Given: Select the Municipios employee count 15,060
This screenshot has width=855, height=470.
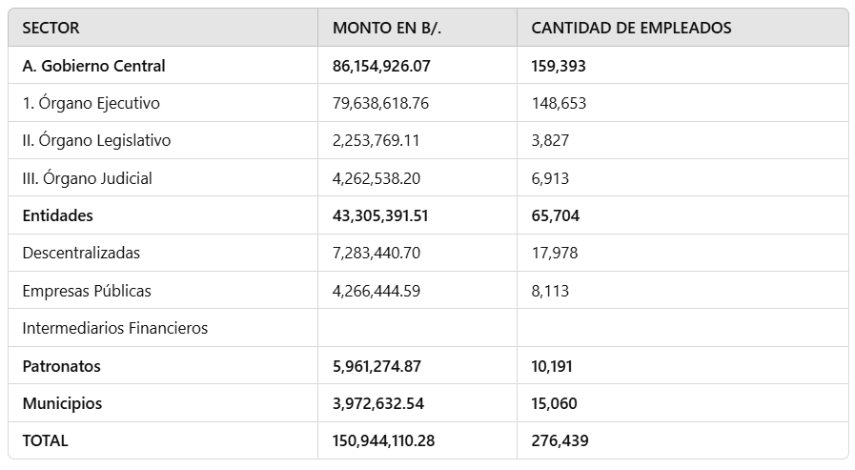Looking at the screenshot, I should 554,404.
